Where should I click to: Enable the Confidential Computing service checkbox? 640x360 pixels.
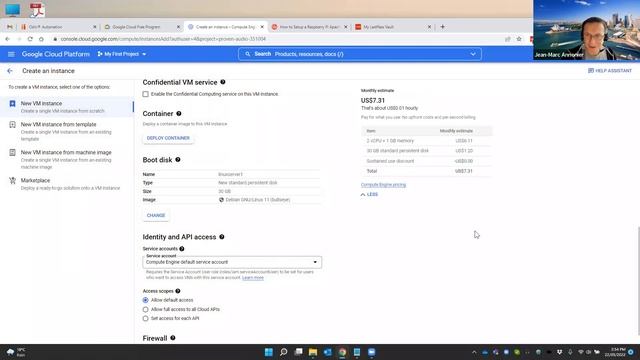(145, 94)
